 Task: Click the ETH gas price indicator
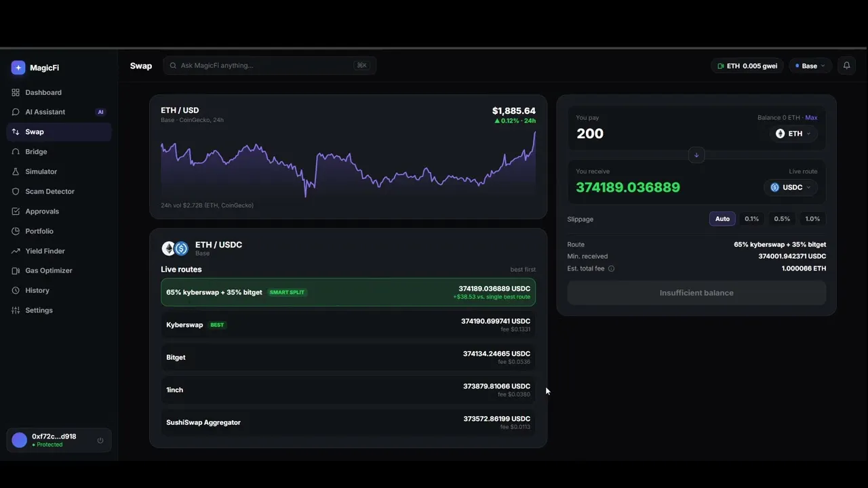pyautogui.click(x=747, y=66)
